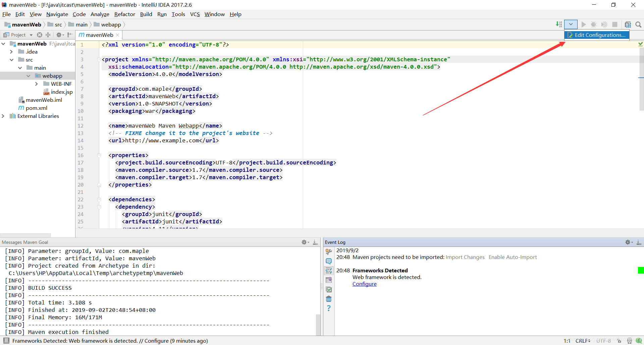Click the Stop square icon

(x=615, y=24)
